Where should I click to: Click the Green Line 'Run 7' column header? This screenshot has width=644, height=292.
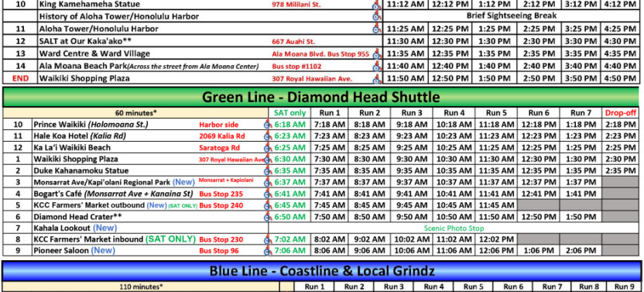tap(580, 113)
